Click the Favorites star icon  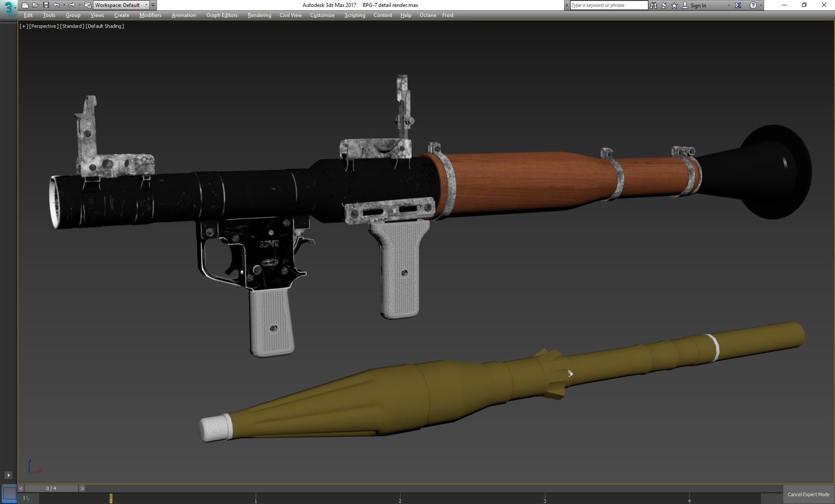tap(675, 5)
